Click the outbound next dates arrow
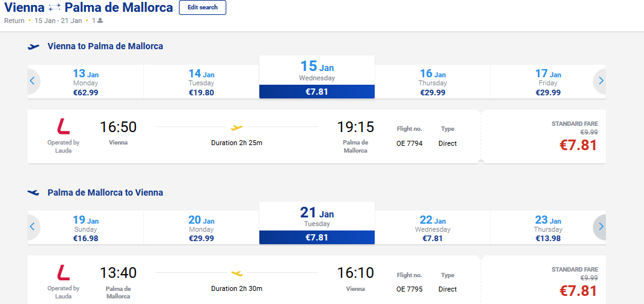This screenshot has width=644, height=304. click(601, 81)
